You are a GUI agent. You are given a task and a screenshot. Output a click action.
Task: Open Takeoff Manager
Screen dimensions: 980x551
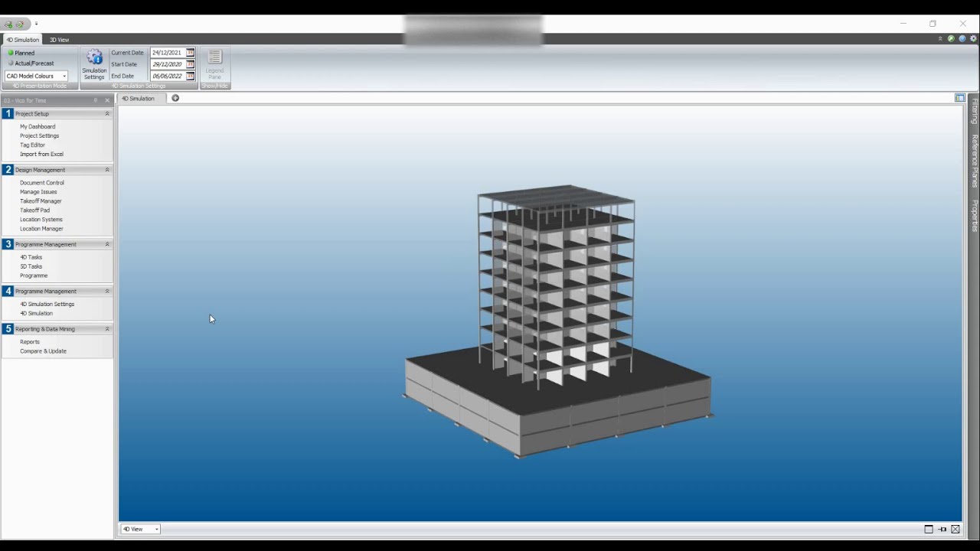41,201
